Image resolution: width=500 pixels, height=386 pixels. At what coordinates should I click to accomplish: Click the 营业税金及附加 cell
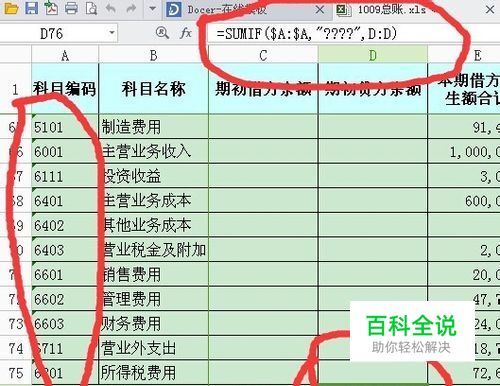[153, 250]
